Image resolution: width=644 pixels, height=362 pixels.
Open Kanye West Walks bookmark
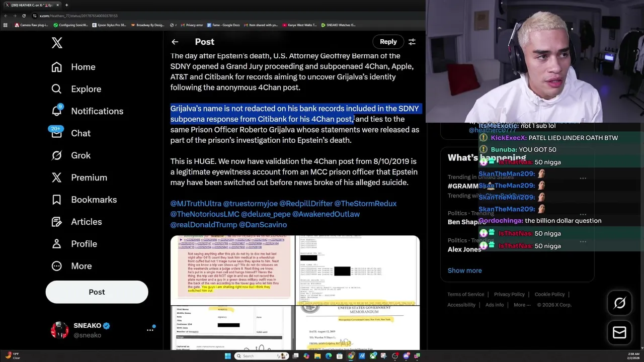(x=299, y=25)
